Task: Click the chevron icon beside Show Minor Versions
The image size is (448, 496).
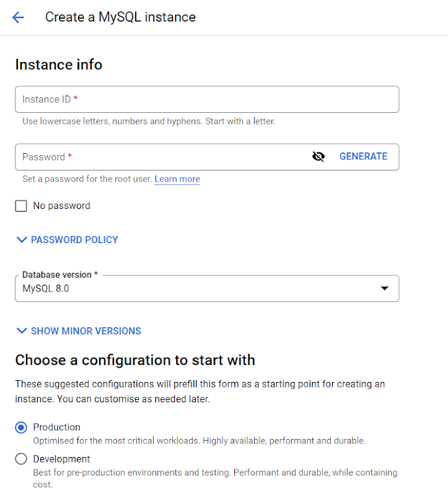Action: tap(22, 331)
